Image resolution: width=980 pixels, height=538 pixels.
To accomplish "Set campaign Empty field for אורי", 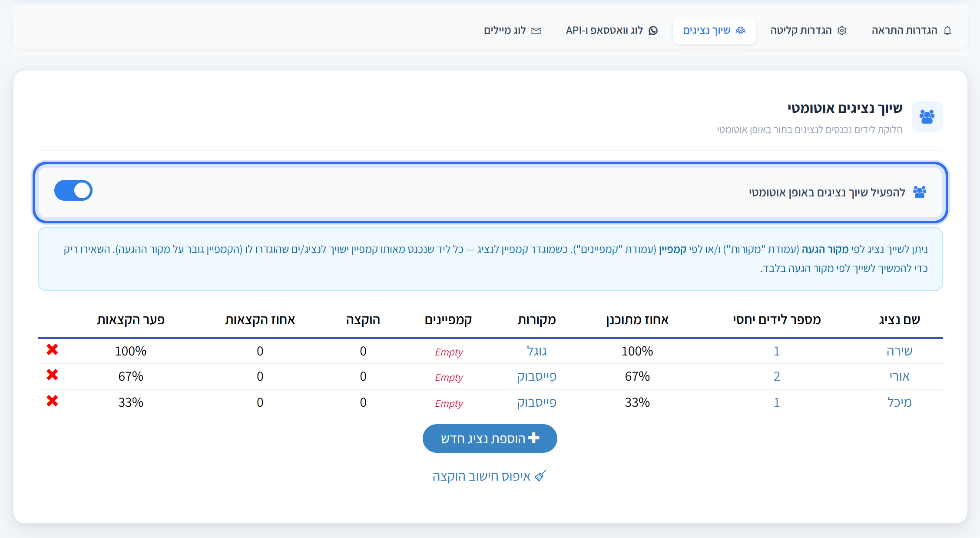I will (449, 377).
